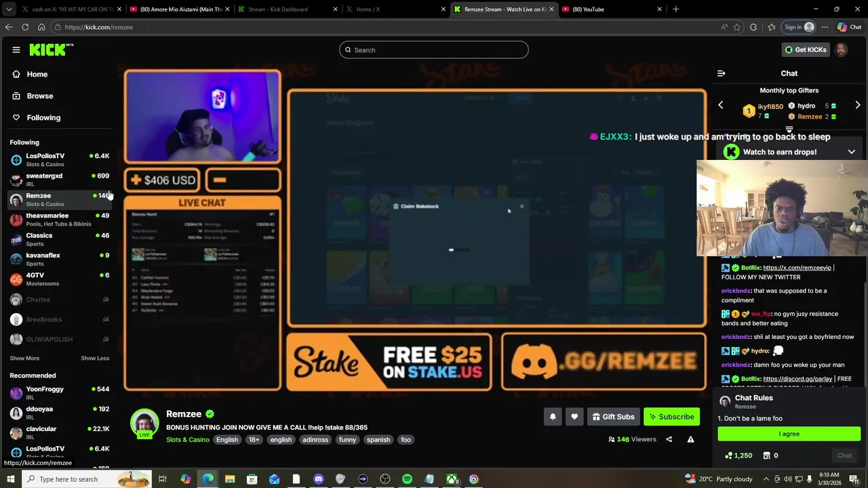Collapse the list with Show Less
This screenshot has height=488, width=868.
[95, 358]
